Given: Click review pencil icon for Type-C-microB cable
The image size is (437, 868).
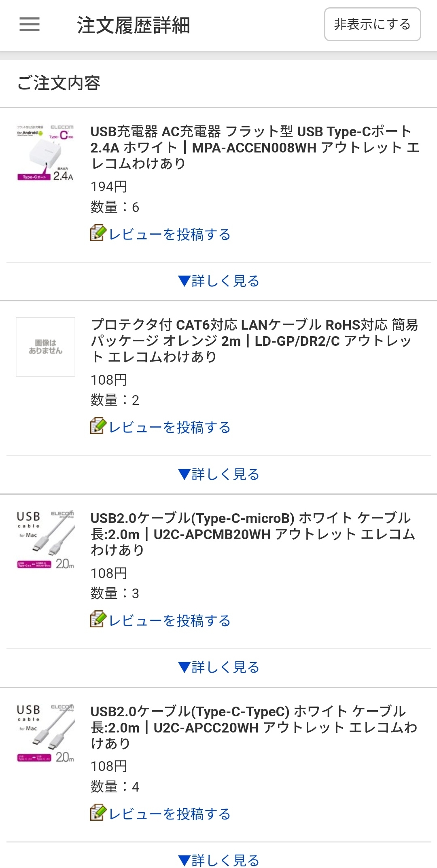Looking at the screenshot, I should tap(98, 619).
